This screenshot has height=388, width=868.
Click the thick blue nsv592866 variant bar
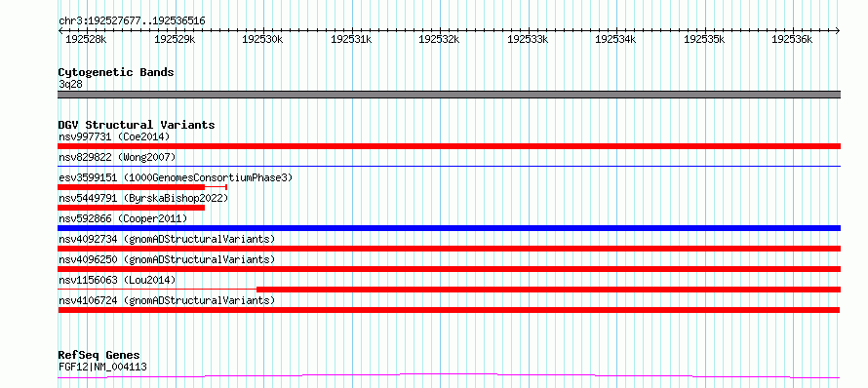pyautogui.click(x=449, y=228)
